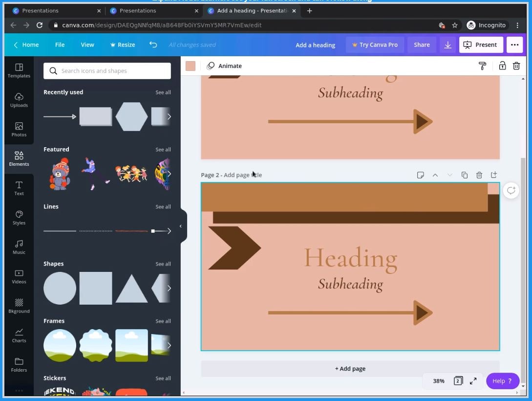Open the File menu
Image resolution: width=532 pixels, height=401 pixels.
point(60,45)
